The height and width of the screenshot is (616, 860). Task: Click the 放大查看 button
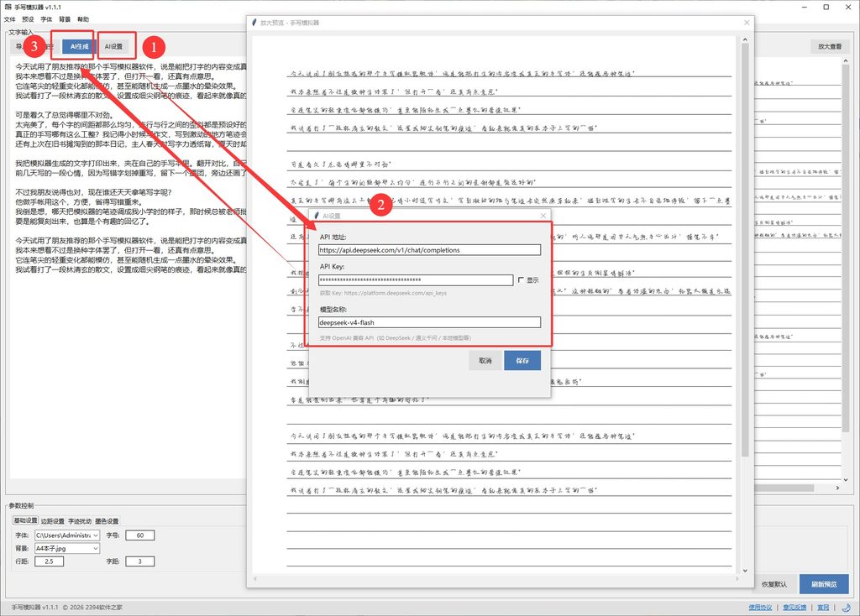pos(829,47)
